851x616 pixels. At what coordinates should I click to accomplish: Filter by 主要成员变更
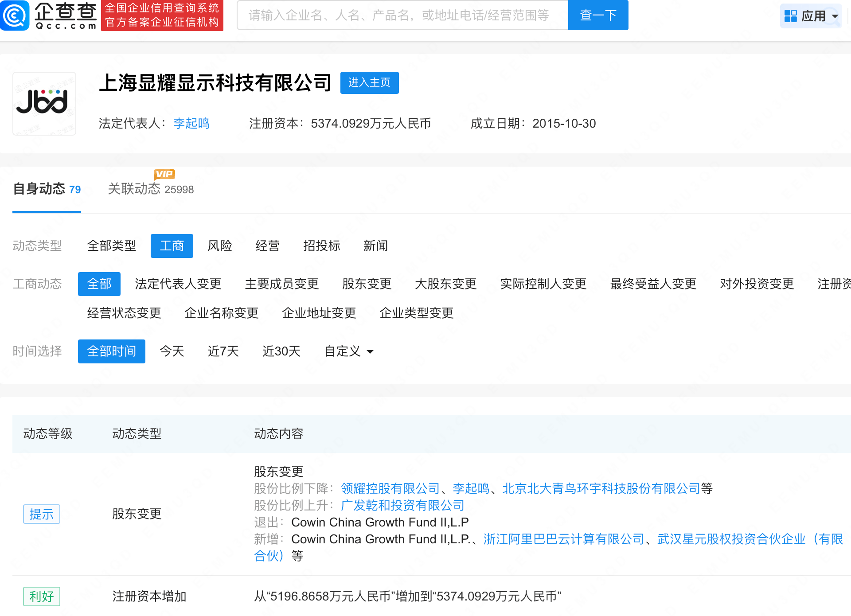(x=282, y=284)
